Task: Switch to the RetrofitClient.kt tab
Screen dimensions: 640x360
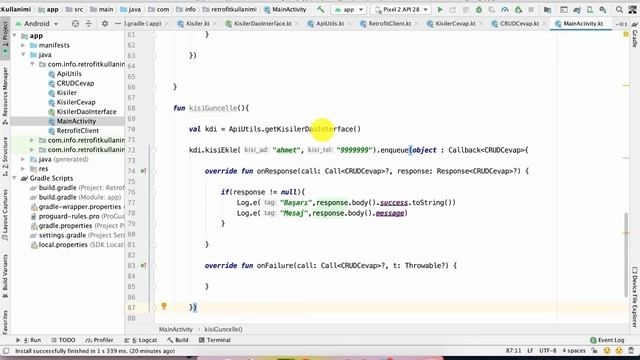Action: [x=389, y=24]
